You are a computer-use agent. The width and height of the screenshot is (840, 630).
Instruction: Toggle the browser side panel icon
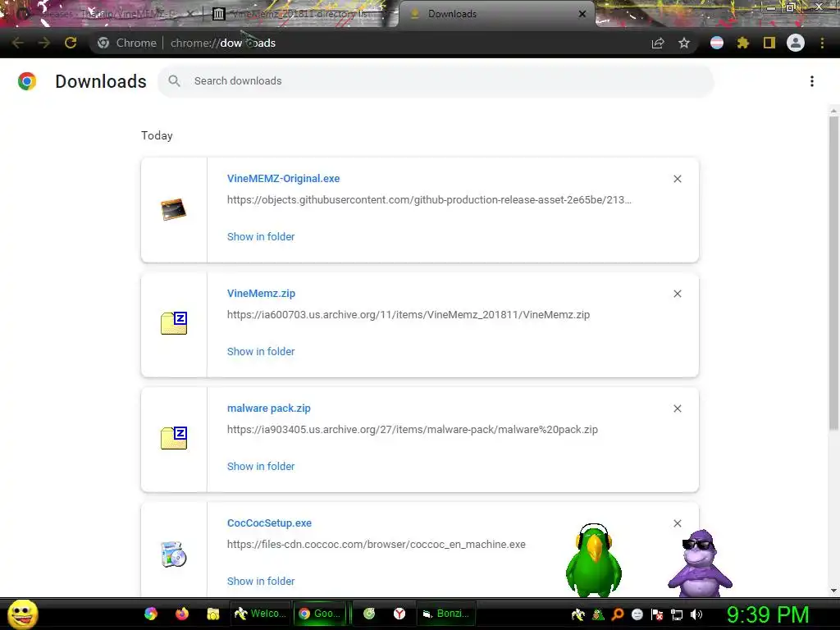769,43
